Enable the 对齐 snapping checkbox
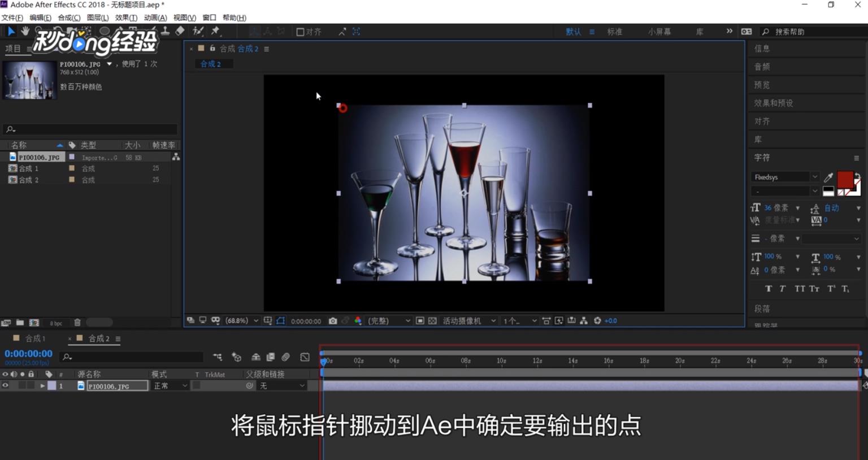The width and height of the screenshot is (868, 460). (301, 32)
